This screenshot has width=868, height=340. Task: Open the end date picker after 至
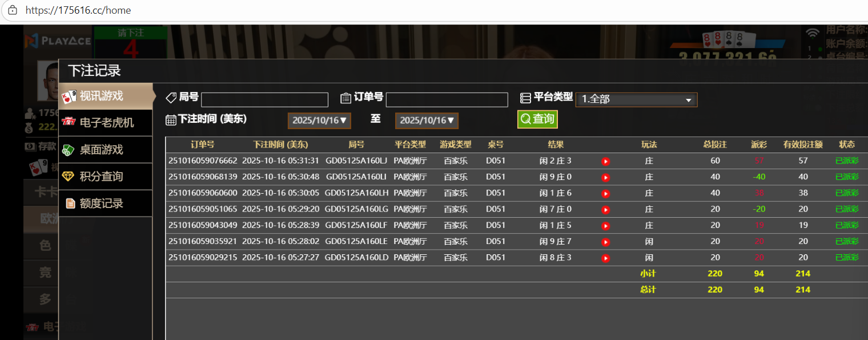click(427, 121)
